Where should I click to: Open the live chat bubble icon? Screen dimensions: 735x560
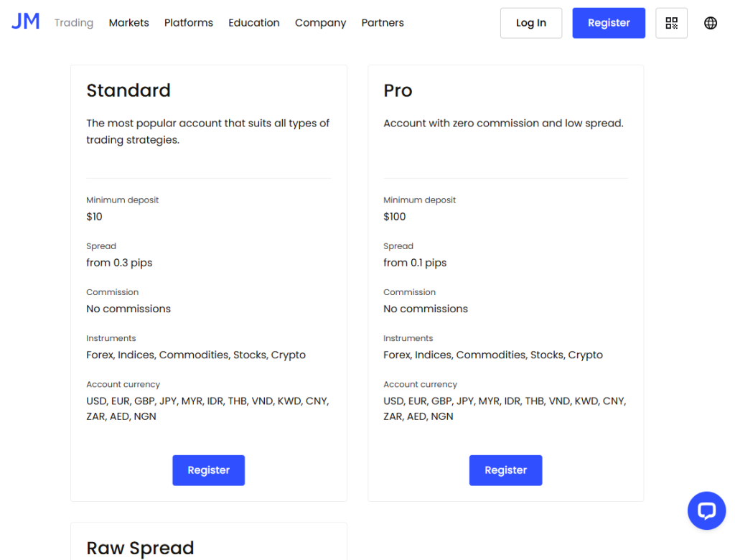coord(706,510)
